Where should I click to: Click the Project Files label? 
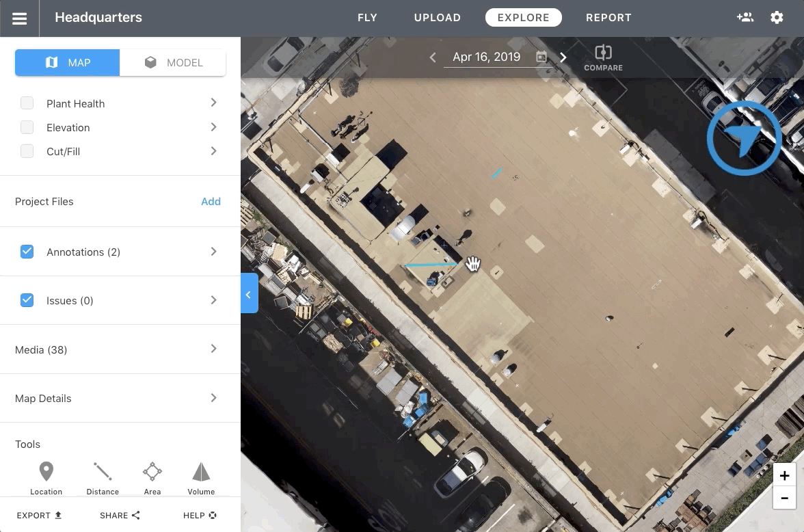[44, 202]
